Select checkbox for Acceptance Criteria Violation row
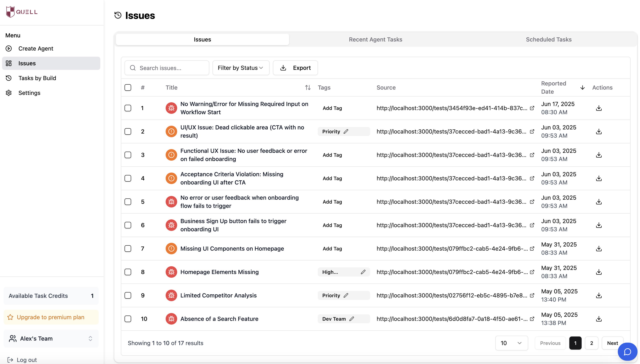 coord(128,178)
